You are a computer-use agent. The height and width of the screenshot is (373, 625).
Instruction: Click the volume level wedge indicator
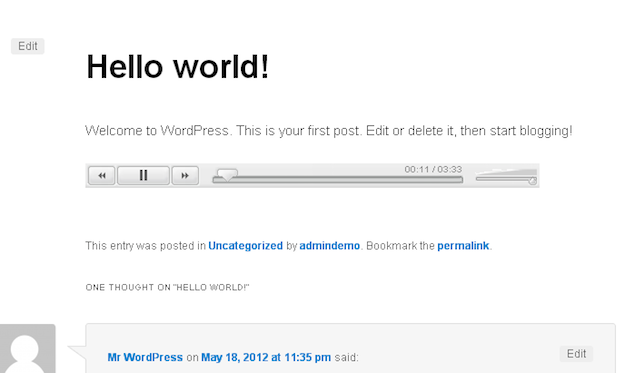507,171
